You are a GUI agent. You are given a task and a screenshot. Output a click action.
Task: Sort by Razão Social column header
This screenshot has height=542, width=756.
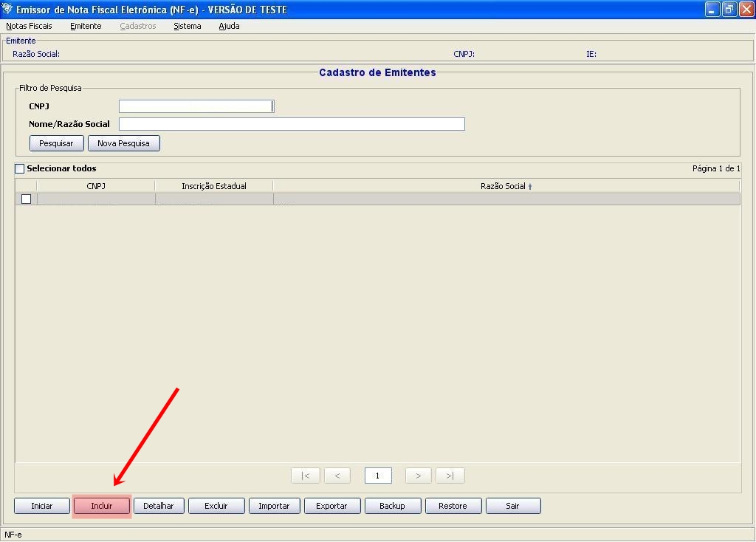coord(506,186)
